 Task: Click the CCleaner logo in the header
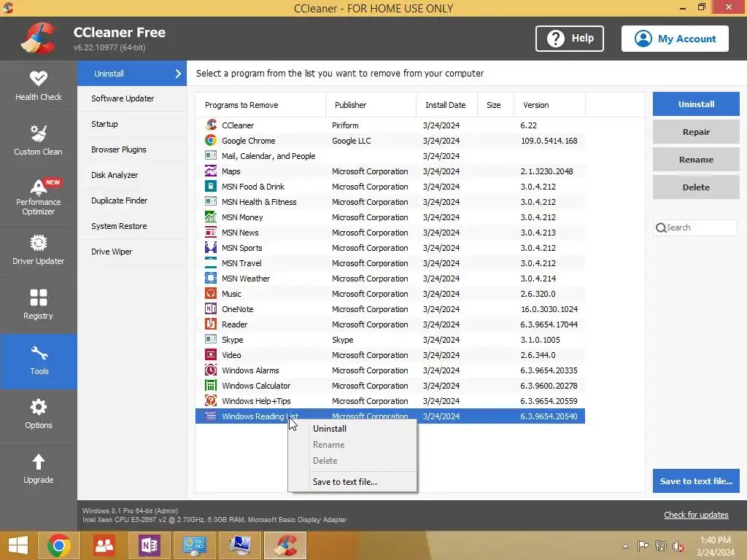[x=38, y=38]
